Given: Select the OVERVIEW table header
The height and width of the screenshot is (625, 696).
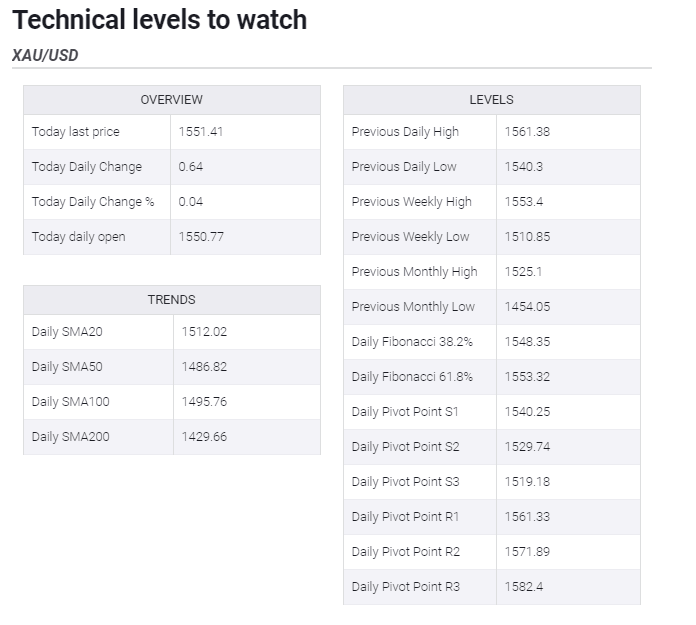Looking at the screenshot, I should [x=171, y=100].
